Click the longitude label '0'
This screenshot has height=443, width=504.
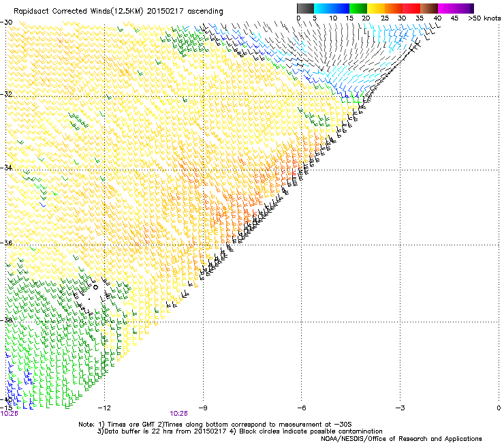click(x=499, y=408)
